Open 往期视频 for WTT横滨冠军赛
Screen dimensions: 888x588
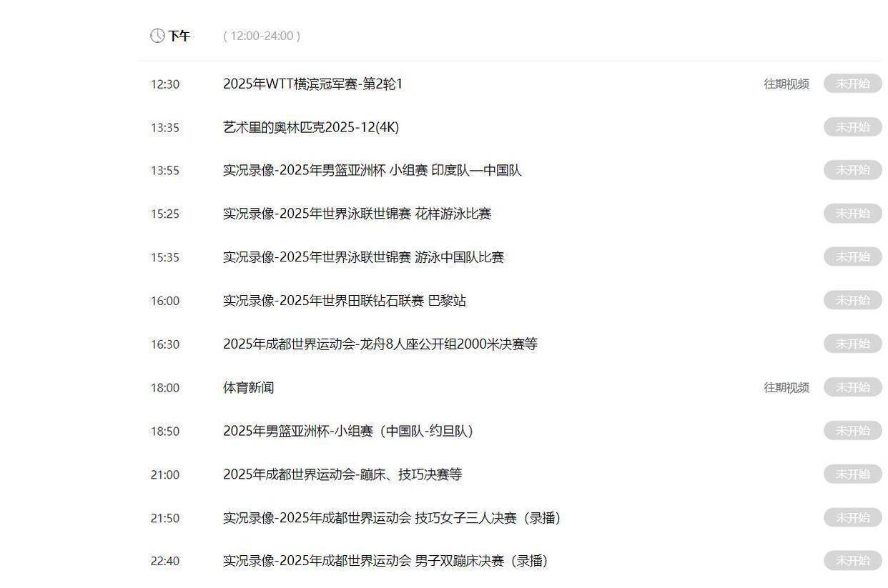786,84
